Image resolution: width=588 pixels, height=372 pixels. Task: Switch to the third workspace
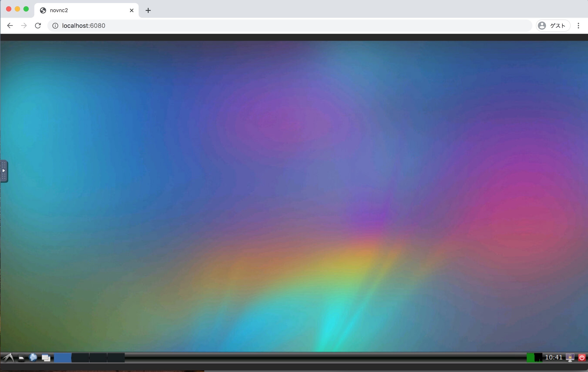point(98,358)
